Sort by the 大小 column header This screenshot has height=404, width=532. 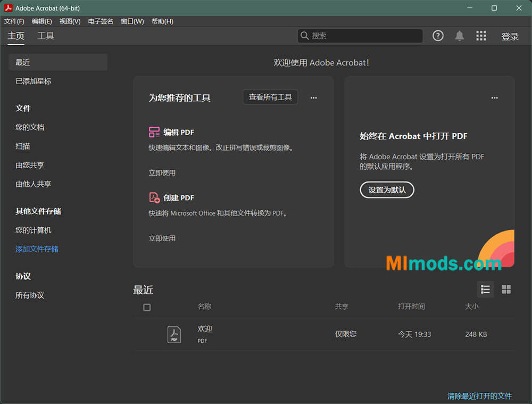point(471,307)
